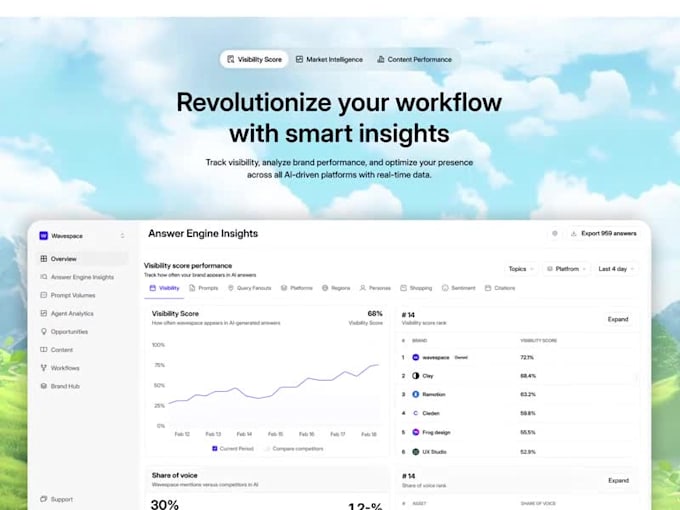The image size is (680, 510).
Task: Click the 68.4% score in Clay row
Action: (528, 376)
